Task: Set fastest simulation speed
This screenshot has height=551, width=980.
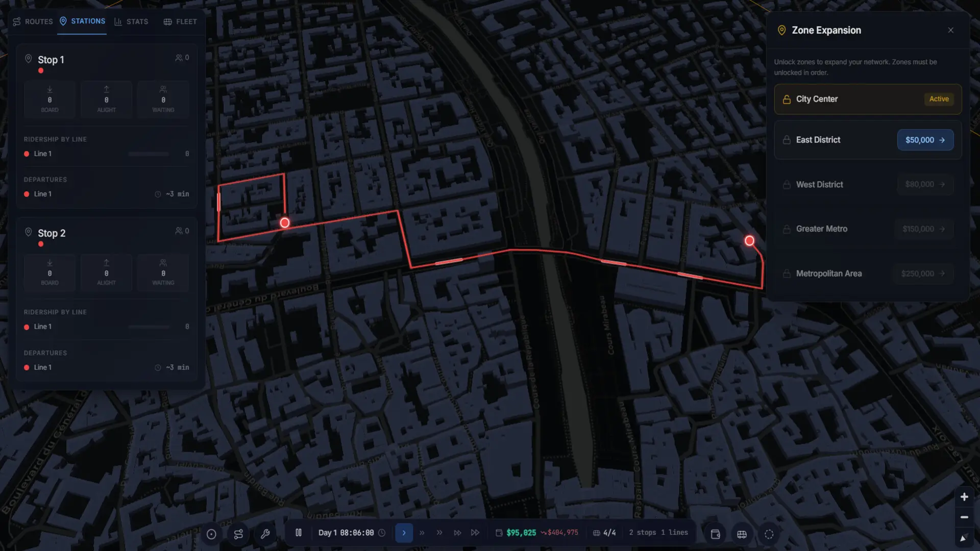Action: point(475,533)
